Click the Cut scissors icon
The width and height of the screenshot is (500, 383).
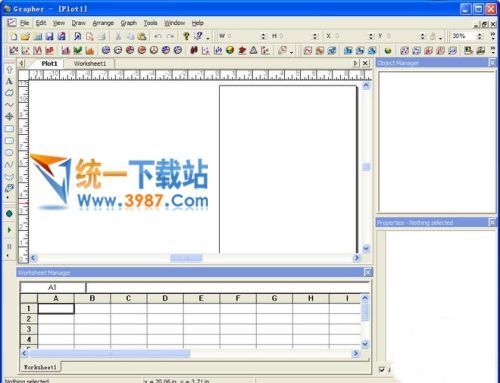click(118, 36)
